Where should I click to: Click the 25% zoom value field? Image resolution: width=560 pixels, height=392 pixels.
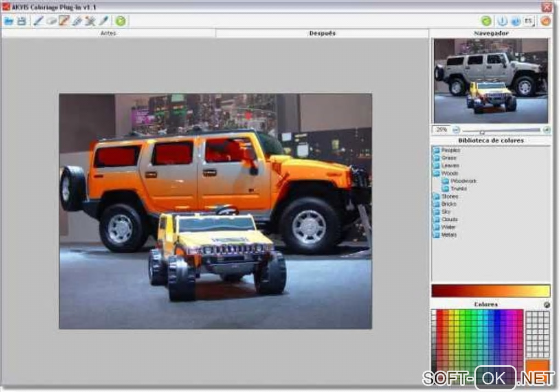click(x=441, y=130)
